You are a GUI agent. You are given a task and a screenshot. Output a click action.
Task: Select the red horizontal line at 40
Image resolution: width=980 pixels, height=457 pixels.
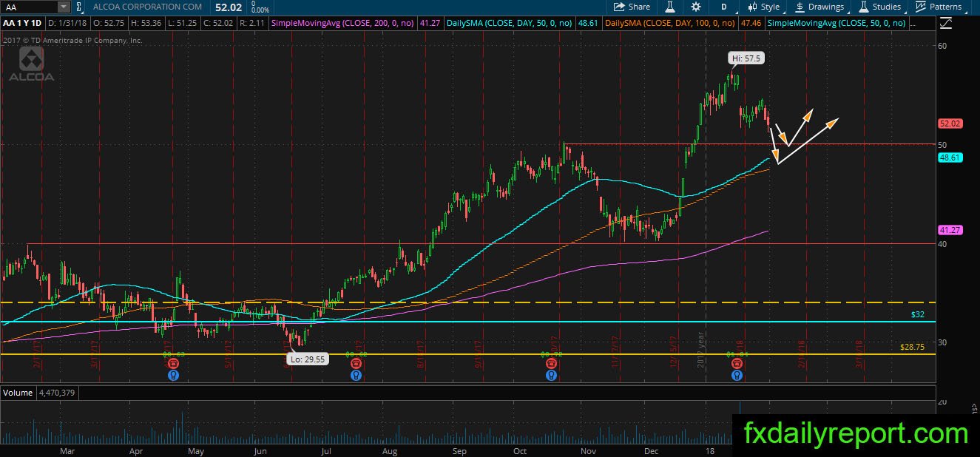click(481, 243)
